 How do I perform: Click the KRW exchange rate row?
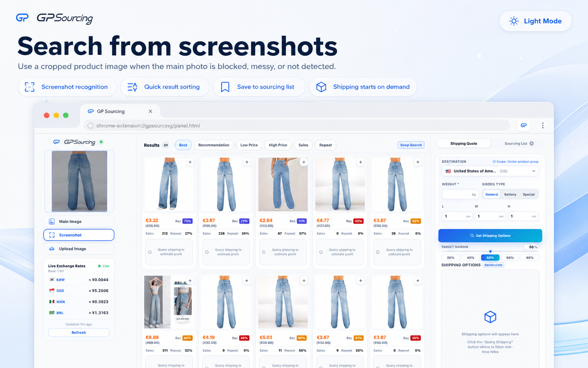[x=79, y=280]
